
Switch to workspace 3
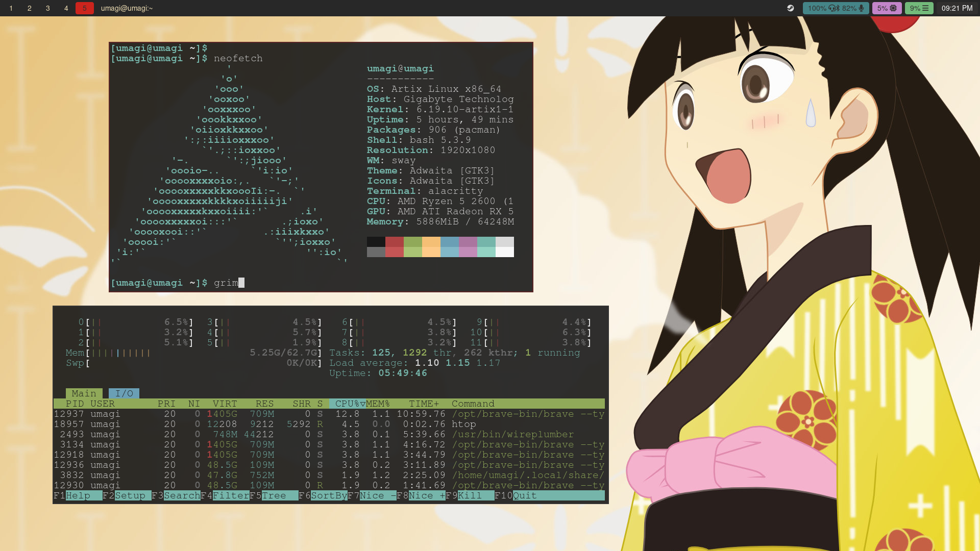[48, 8]
